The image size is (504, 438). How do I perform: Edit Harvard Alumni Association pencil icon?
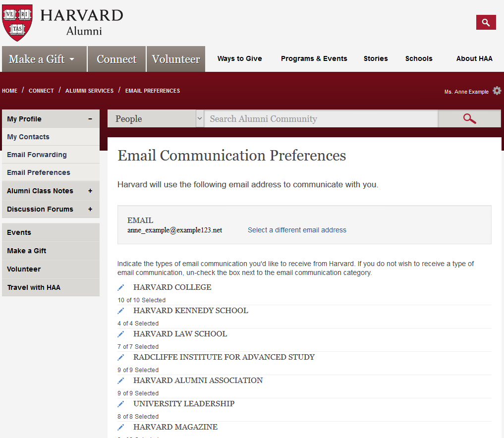[x=121, y=381]
